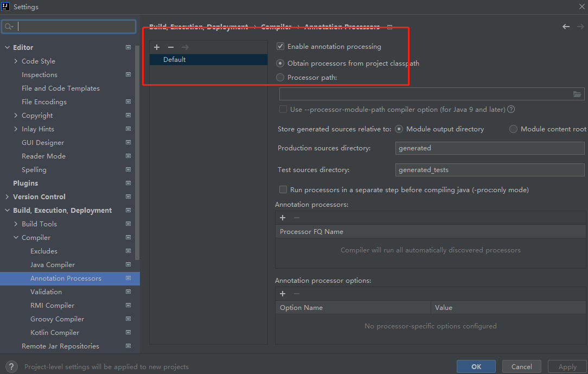Select Annotation Processors in the tree
Image resolution: width=588 pixels, height=374 pixels.
70,278
